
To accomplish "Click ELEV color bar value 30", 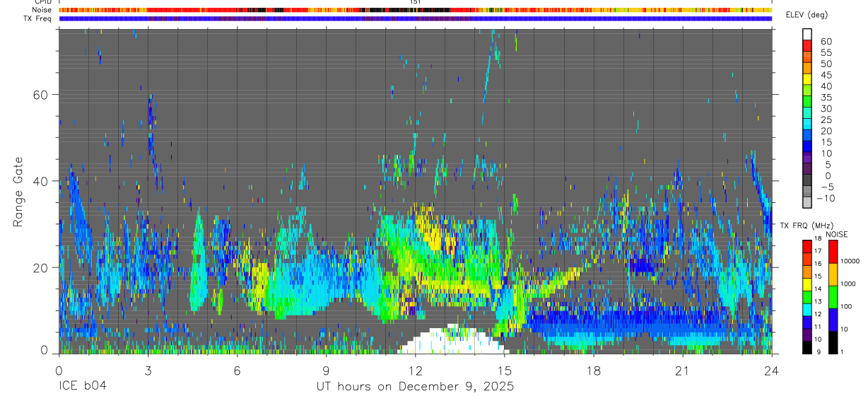I will point(826,109).
